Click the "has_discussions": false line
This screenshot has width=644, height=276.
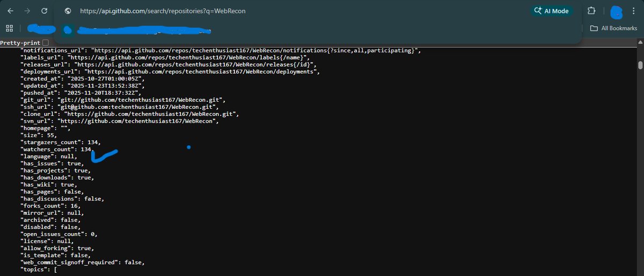coord(62,198)
